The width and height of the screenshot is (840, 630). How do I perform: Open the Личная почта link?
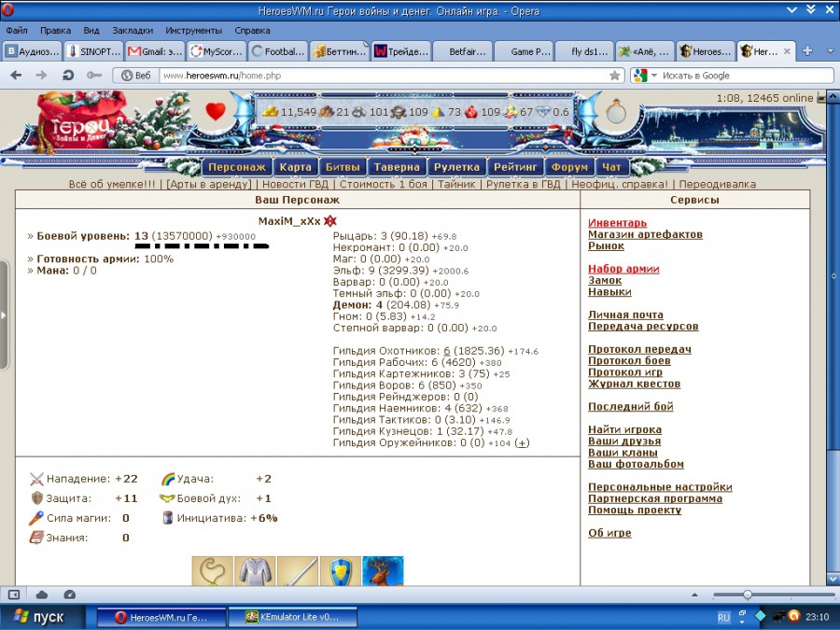click(x=625, y=315)
